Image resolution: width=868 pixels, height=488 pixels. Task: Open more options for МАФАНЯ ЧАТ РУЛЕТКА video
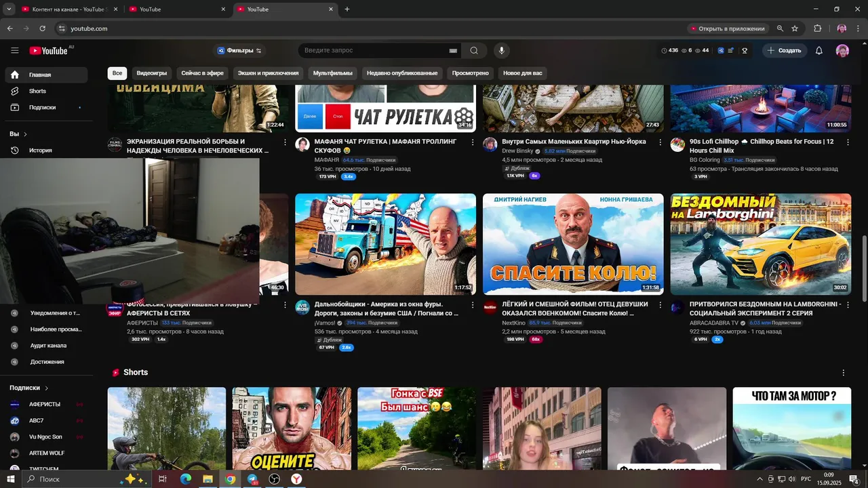473,142
